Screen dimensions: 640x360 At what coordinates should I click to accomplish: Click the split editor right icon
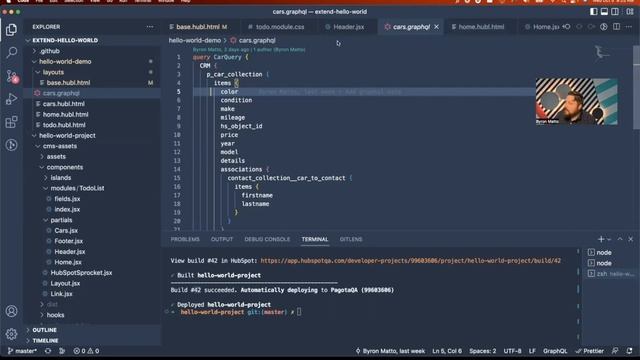click(616, 27)
